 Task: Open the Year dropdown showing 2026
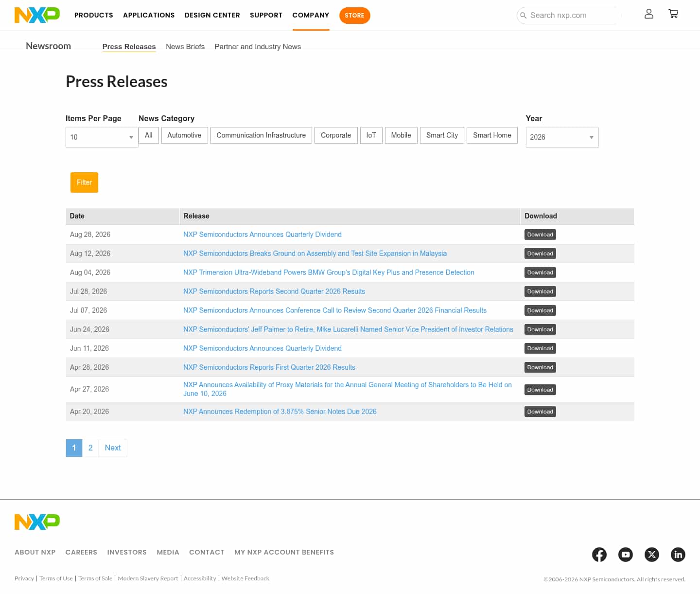[562, 137]
